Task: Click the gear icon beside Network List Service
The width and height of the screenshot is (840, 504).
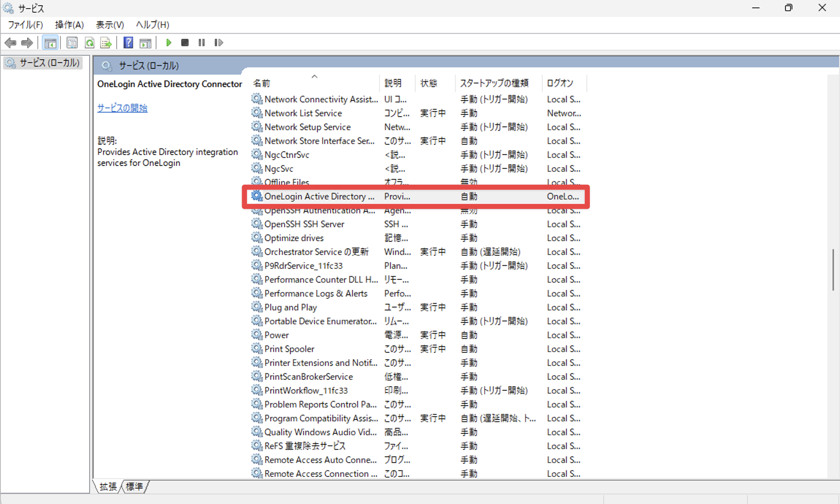Action: click(x=257, y=113)
